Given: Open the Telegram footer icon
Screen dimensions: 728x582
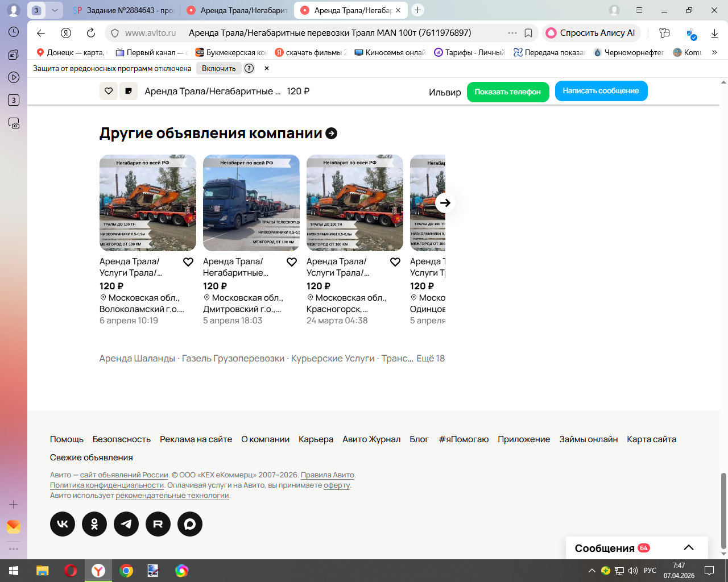Looking at the screenshot, I should (126, 524).
